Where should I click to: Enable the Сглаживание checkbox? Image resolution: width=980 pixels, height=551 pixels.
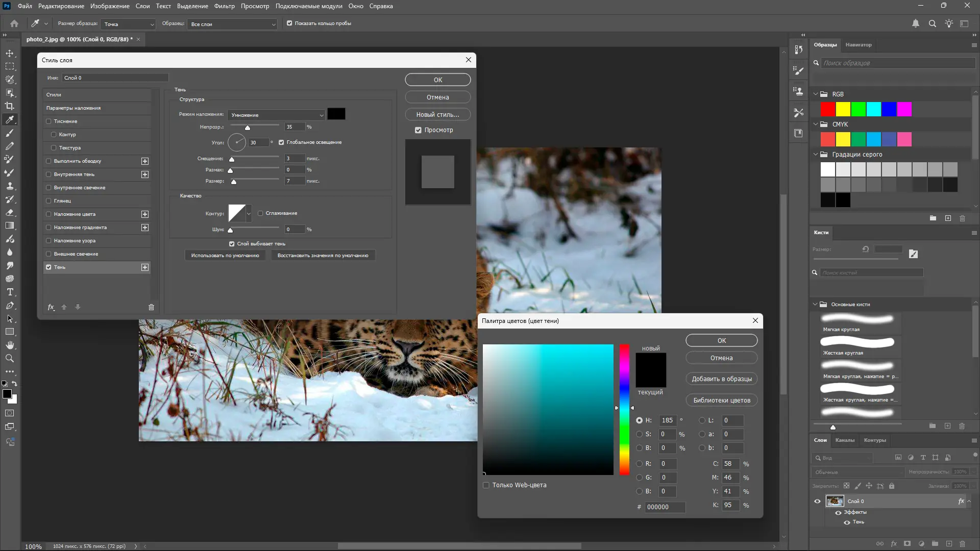pyautogui.click(x=261, y=213)
